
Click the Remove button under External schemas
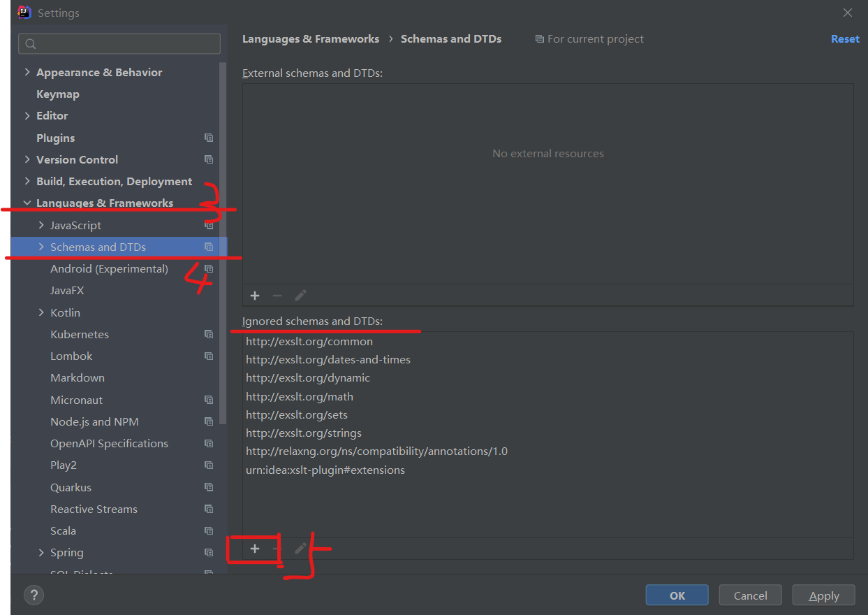tap(277, 296)
